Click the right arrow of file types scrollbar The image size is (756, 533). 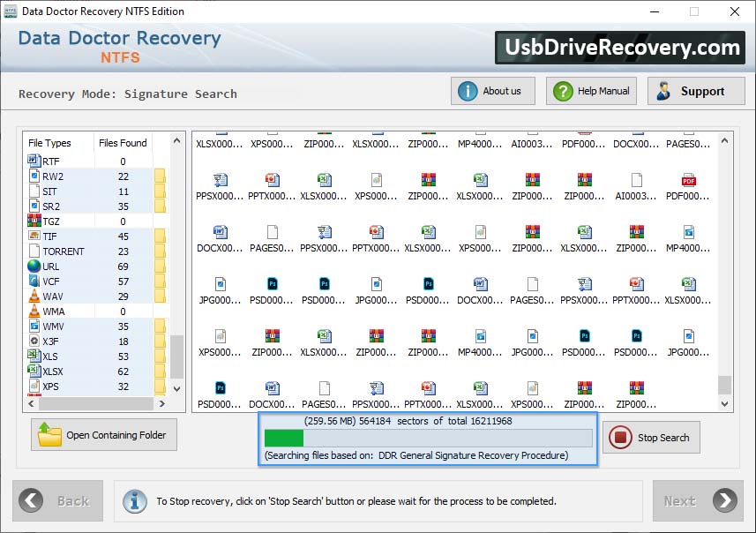(162, 403)
